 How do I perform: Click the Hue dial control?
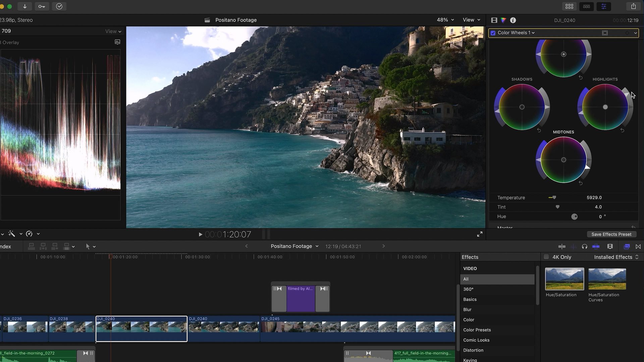point(574,217)
